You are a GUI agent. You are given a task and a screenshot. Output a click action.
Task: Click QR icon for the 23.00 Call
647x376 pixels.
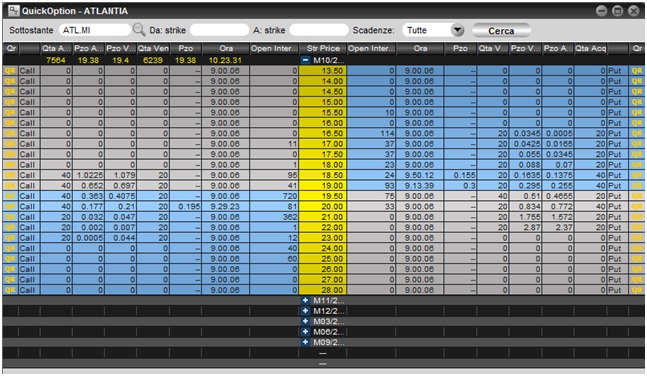(10, 238)
